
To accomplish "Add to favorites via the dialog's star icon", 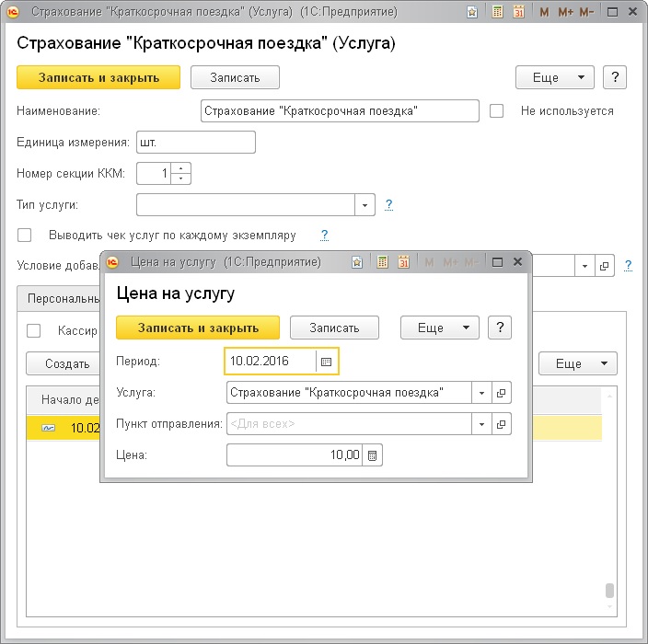I will pos(358,262).
